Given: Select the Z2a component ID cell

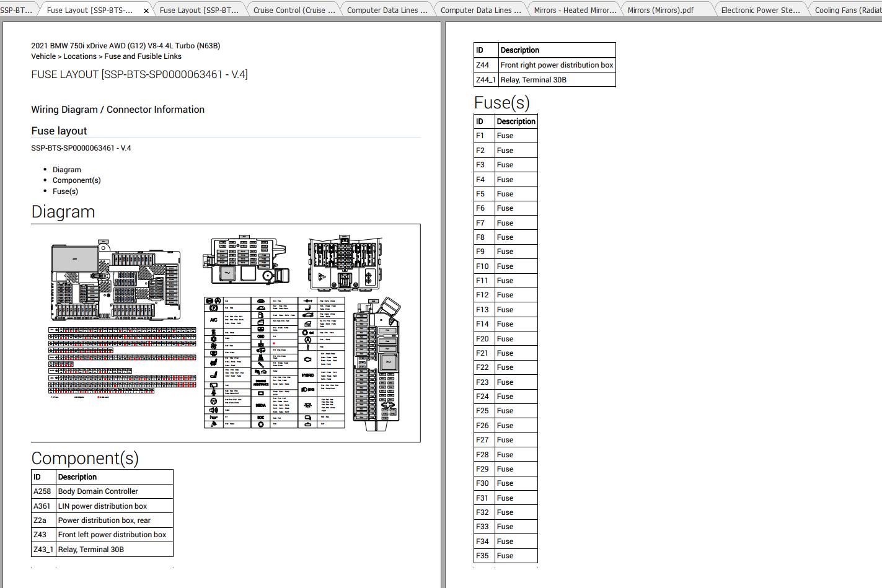Looking at the screenshot, I should point(43,520).
